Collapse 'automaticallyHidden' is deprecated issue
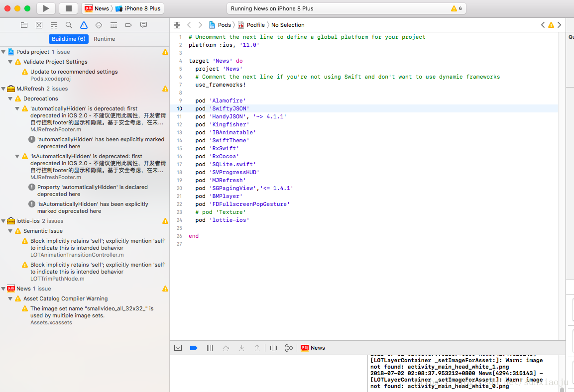The height and width of the screenshot is (392, 574). 17,108
